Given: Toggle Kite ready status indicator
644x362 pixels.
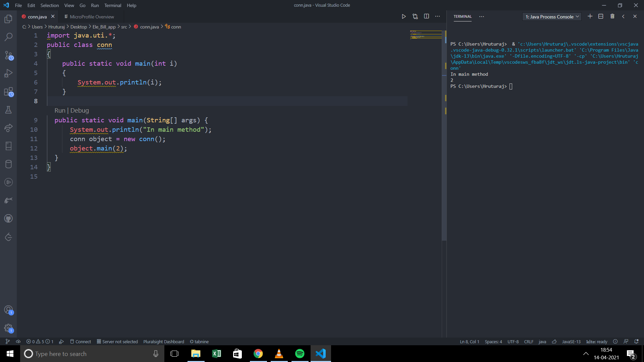Looking at the screenshot, I should tap(597, 342).
